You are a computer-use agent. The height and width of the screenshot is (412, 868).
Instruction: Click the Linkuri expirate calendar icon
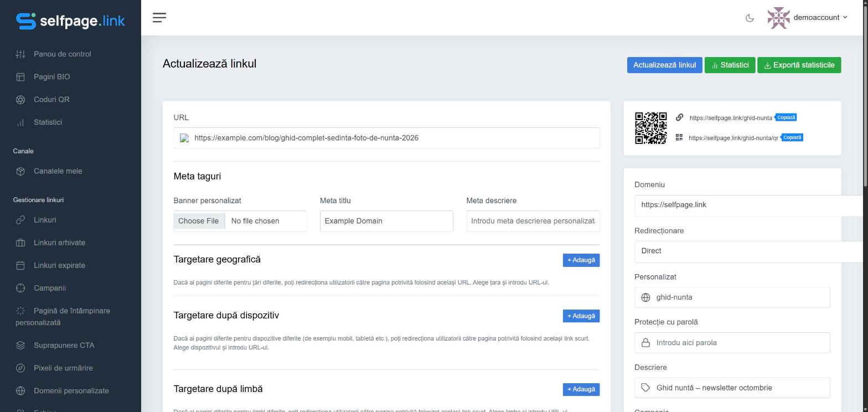click(20, 265)
